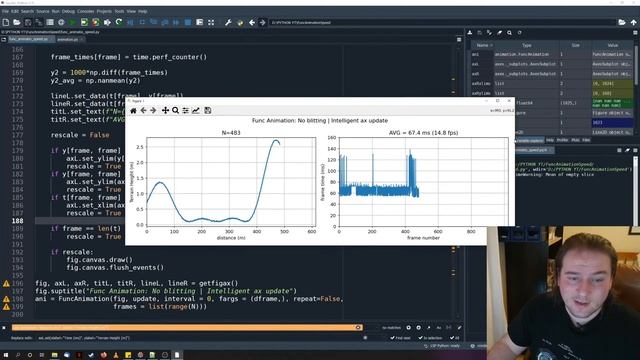
Task: Refresh variables icon in Variable explorer
Action: coord(520,33)
